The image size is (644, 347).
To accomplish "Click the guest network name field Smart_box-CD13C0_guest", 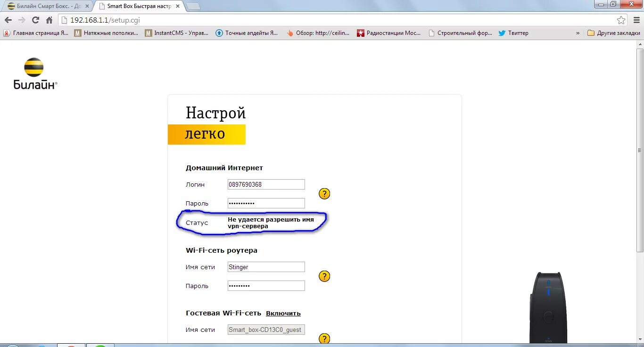I will click(x=266, y=330).
